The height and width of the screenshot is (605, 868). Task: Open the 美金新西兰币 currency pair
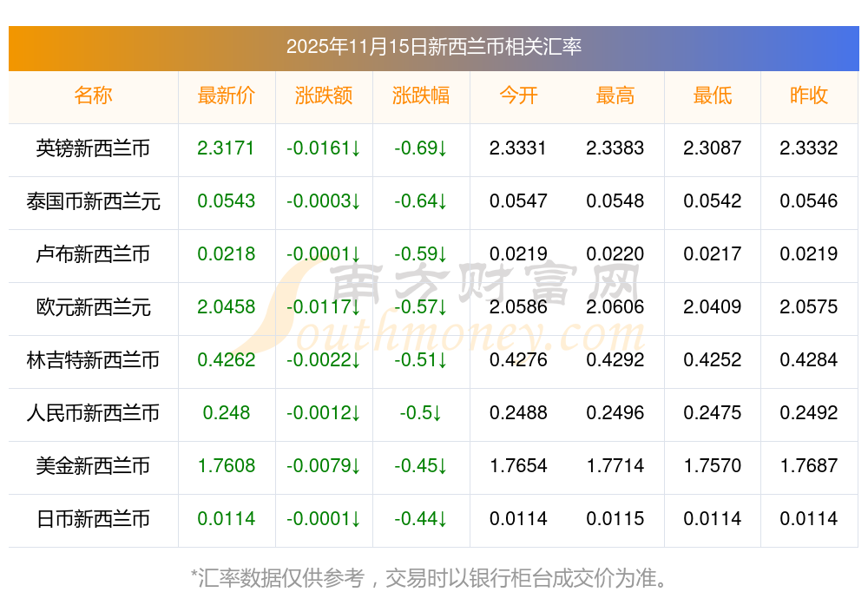[x=93, y=466]
